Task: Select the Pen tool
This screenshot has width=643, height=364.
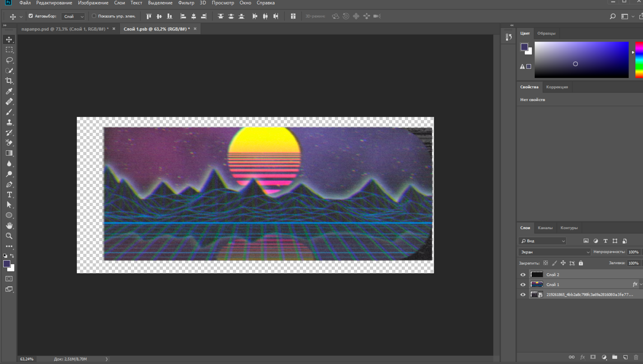Action: (9, 184)
